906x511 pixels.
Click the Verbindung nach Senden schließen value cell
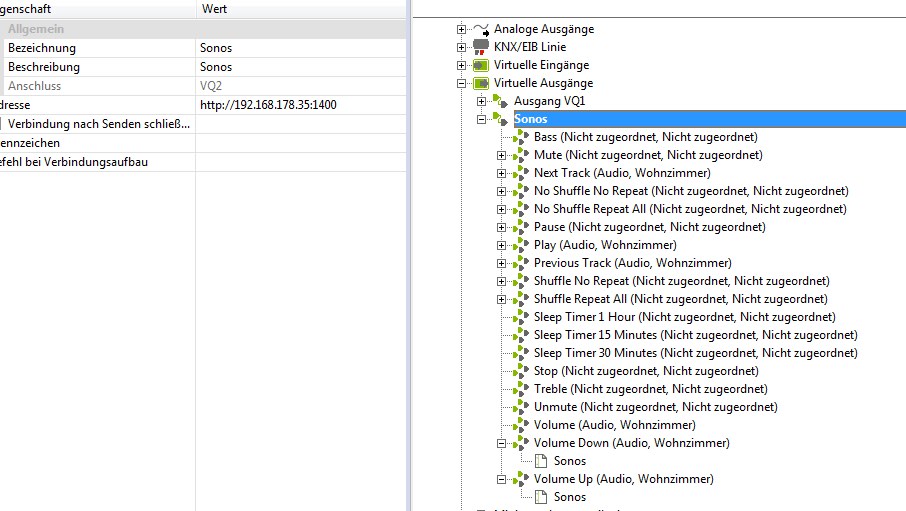(300, 124)
